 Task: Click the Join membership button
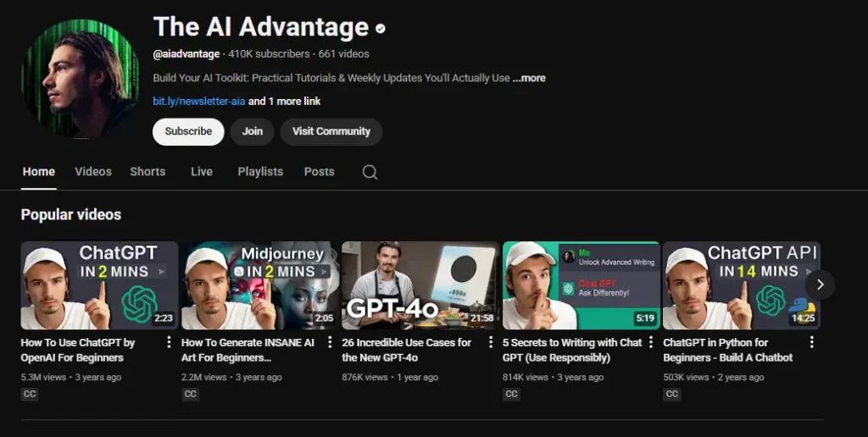pos(252,131)
